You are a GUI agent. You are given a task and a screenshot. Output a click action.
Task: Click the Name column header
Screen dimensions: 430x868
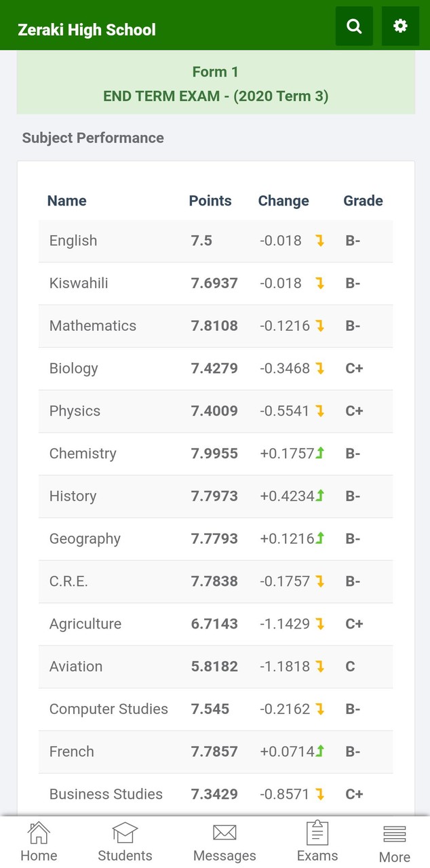(66, 201)
